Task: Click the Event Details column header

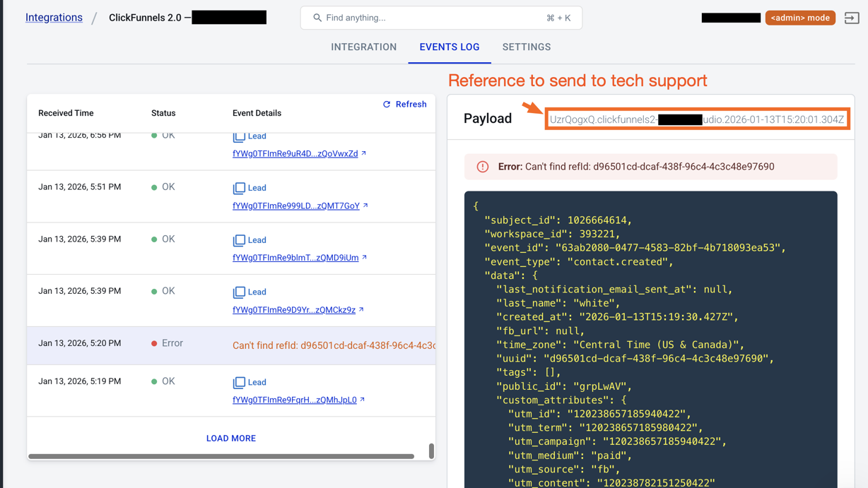Action: click(x=257, y=113)
